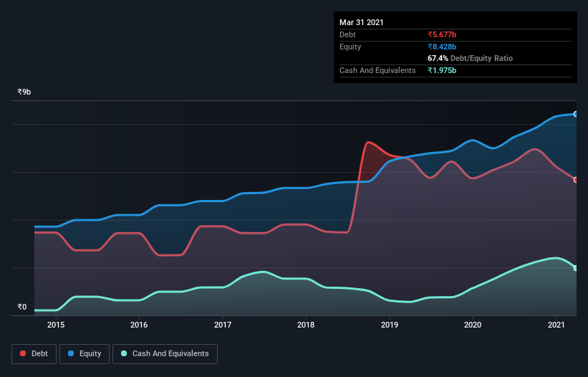Viewport: 588px width, 377px height.
Task: Click the ₹0 y-axis label
Action: tap(22, 307)
